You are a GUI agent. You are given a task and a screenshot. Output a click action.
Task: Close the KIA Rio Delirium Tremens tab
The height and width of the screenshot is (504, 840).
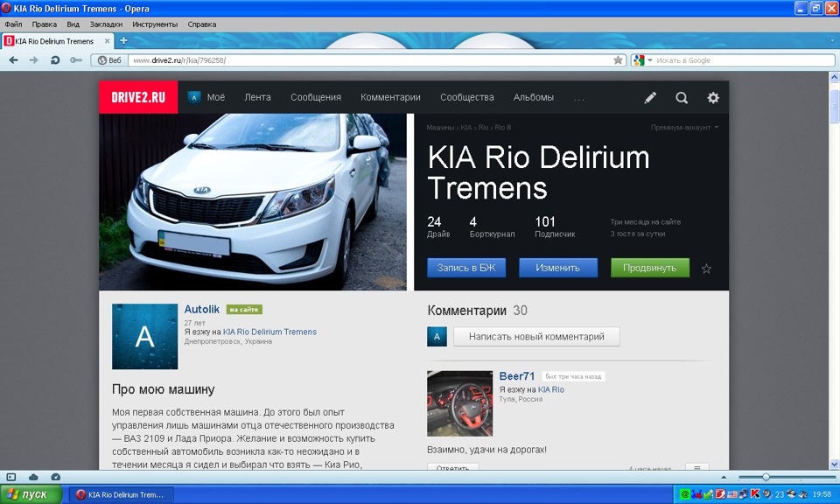(x=107, y=41)
